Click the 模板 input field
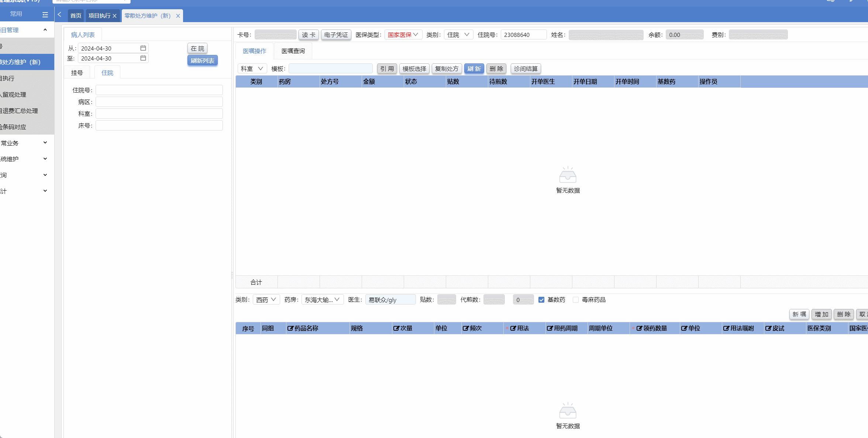The width and height of the screenshot is (868, 438). [x=330, y=69]
